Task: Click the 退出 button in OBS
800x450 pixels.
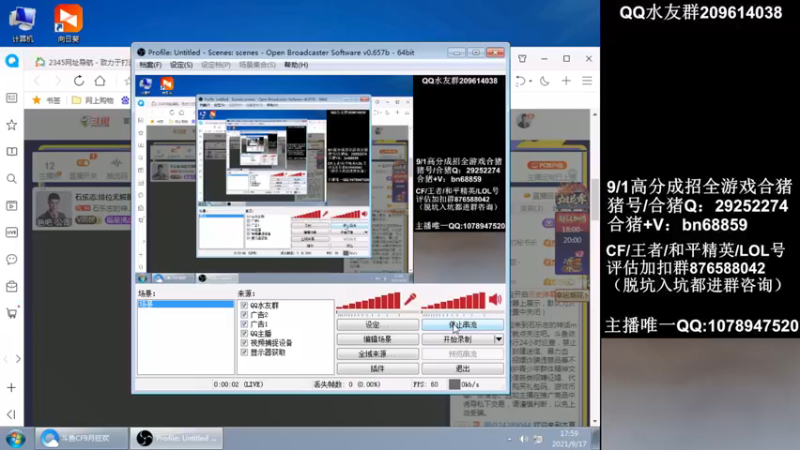Action: pyautogui.click(x=462, y=368)
